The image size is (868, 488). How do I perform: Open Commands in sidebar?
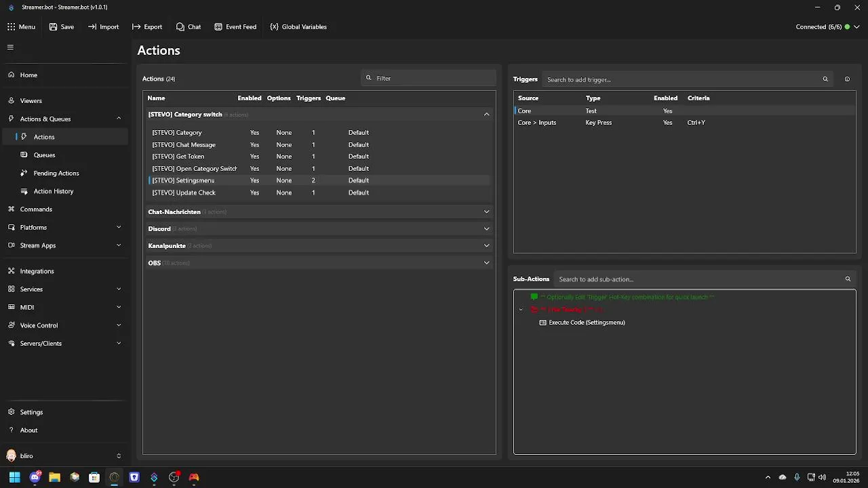point(64,209)
